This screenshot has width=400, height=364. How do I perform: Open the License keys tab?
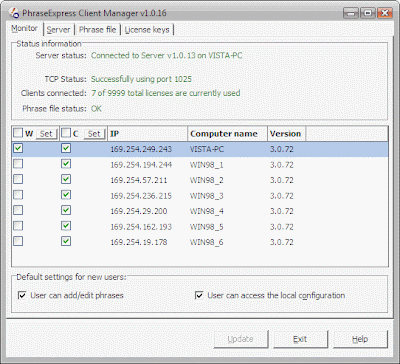coord(147,30)
